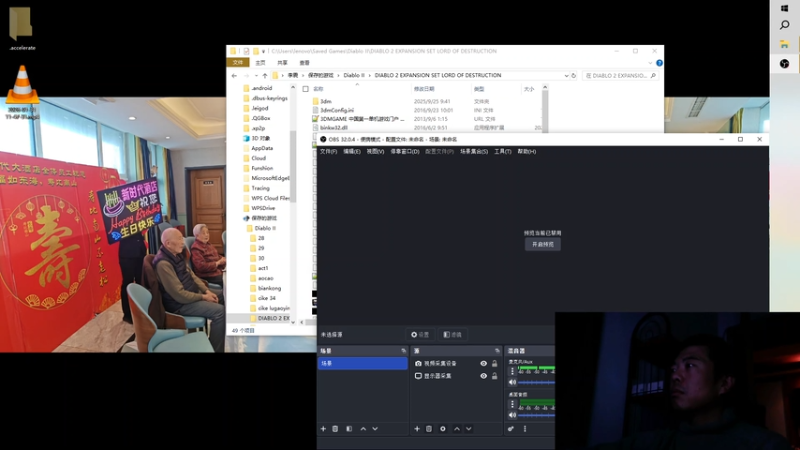The width and height of the screenshot is (800, 450).
Task: Open File Explorer icon in side taskbar
Action: (x=785, y=45)
